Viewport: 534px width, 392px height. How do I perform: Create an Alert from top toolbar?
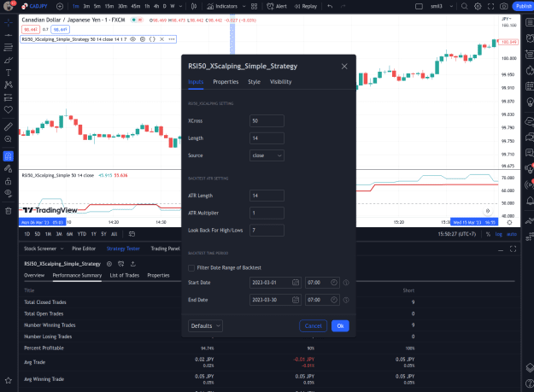(277, 6)
